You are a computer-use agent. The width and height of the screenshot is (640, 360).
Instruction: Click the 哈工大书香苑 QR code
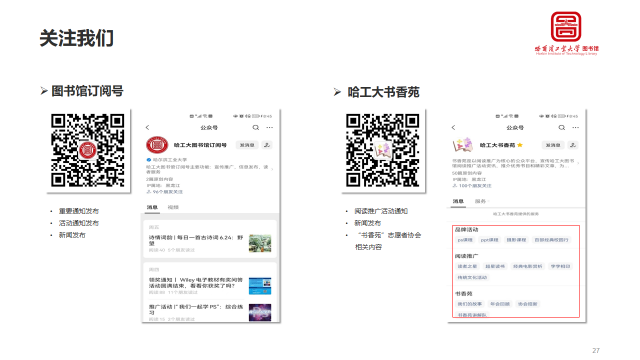[383, 150]
